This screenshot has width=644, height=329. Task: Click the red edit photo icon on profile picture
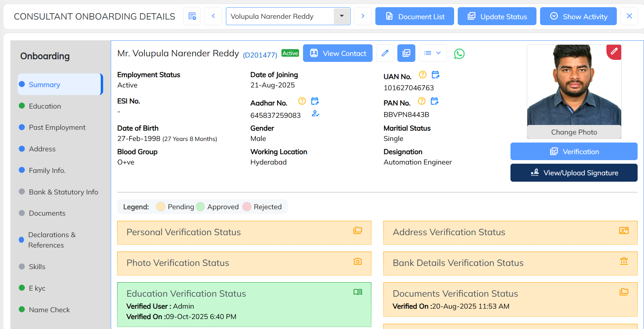click(614, 52)
